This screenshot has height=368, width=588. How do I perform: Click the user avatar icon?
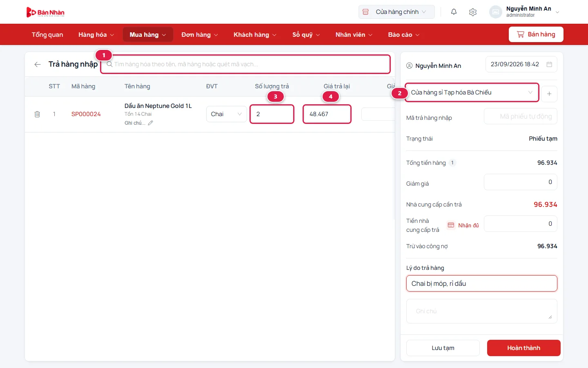495,12
